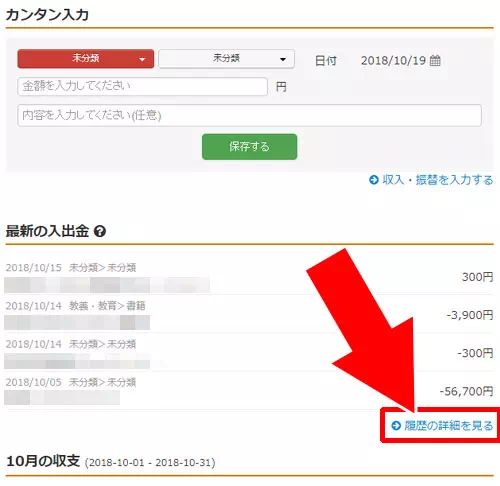Click the 10月の収支 heading
The width and height of the screenshot is (500, 486).
43,461
